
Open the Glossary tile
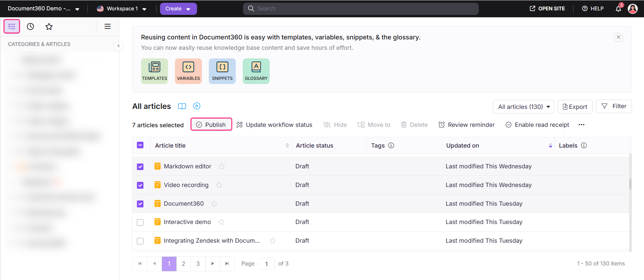(256, 71)
